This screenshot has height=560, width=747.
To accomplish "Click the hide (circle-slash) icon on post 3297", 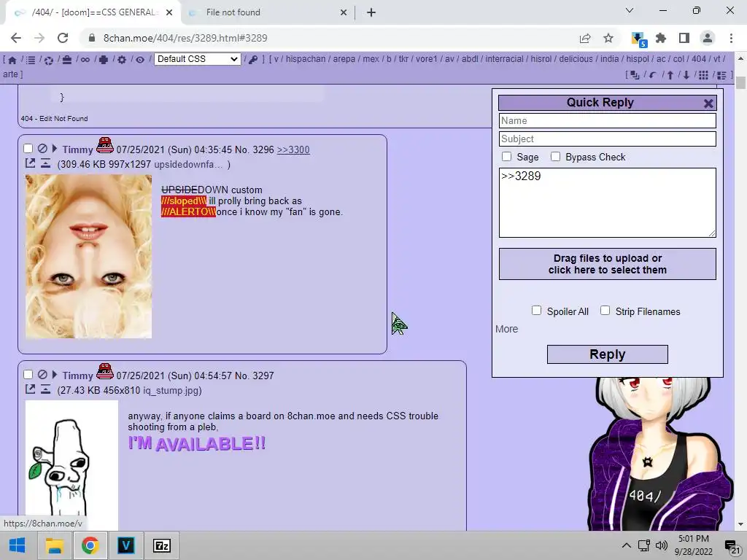I will tap(42, 375).
